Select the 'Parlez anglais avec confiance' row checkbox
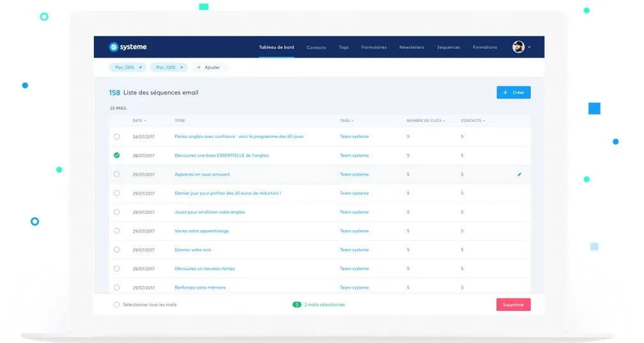The image size is (644, 343). pyautogui.click(x=116, y=137)
